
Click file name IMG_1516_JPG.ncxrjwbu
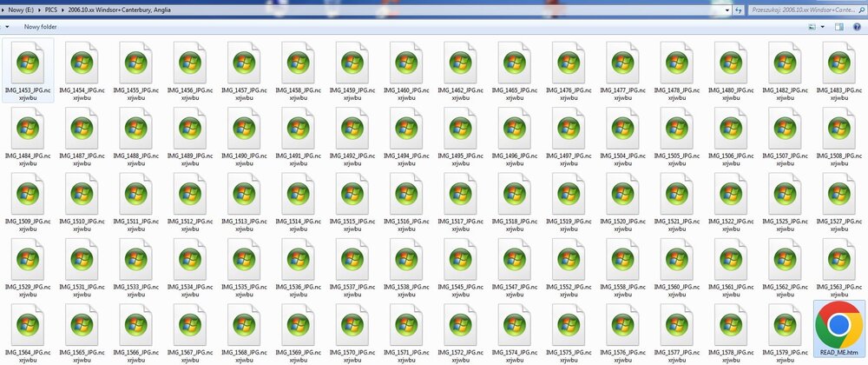coord(406,224)
